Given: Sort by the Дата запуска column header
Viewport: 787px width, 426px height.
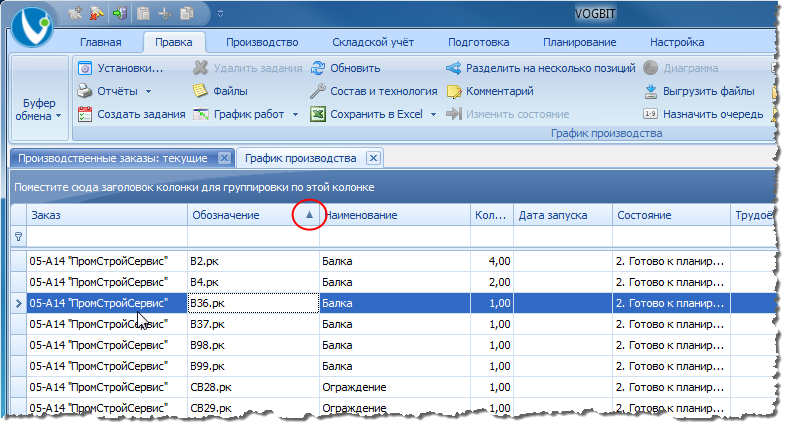Looking at the screenshot, I should click(563, 215).
